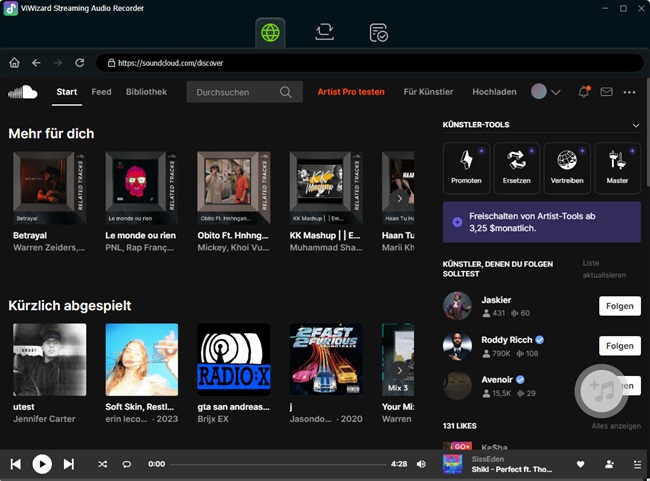Open Jaskier's profile avatar
Image resolution: width=650 pixels, height=481 pixels.
click(457, 306)
